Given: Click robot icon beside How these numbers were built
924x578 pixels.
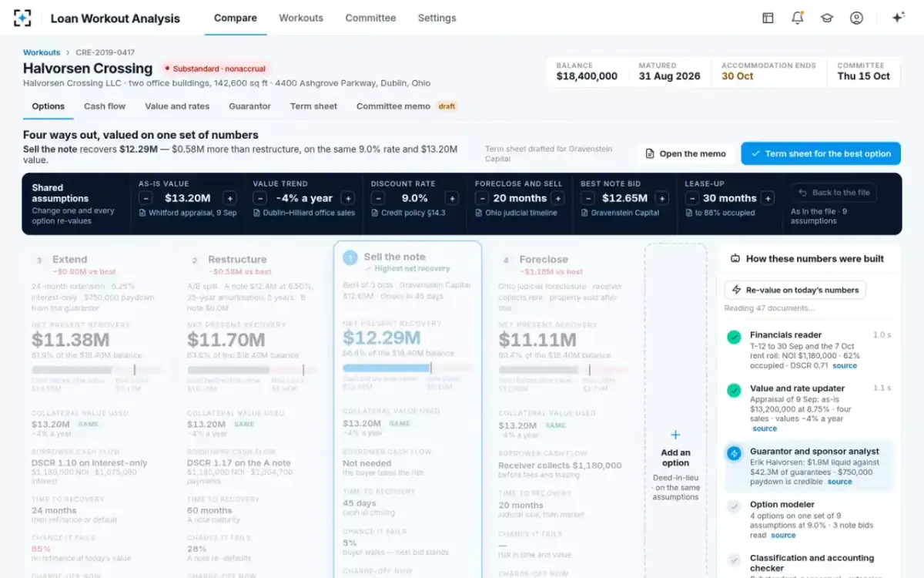Looking at the screenshot, I should click(x=735, y=259).
